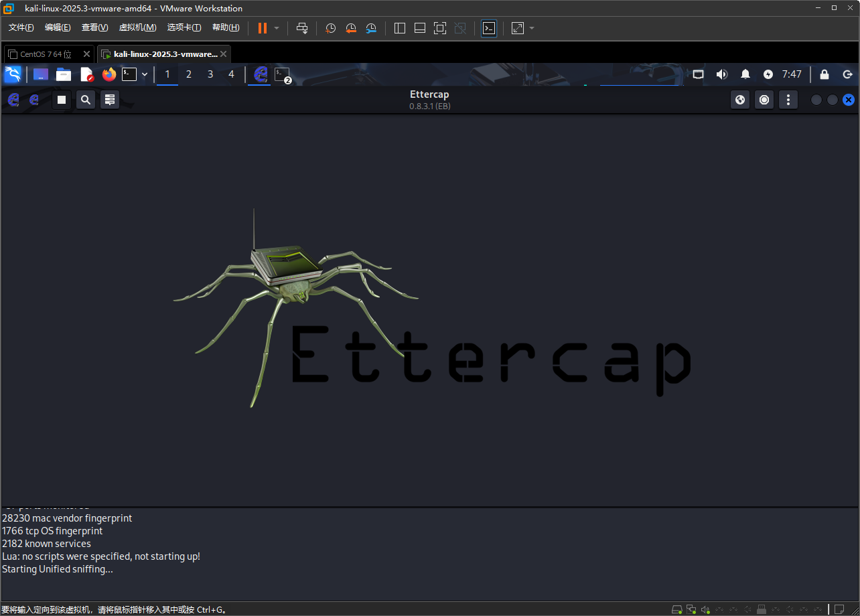
Task: Pause the virtual machine with the orange button
Action: pos(263,27)
